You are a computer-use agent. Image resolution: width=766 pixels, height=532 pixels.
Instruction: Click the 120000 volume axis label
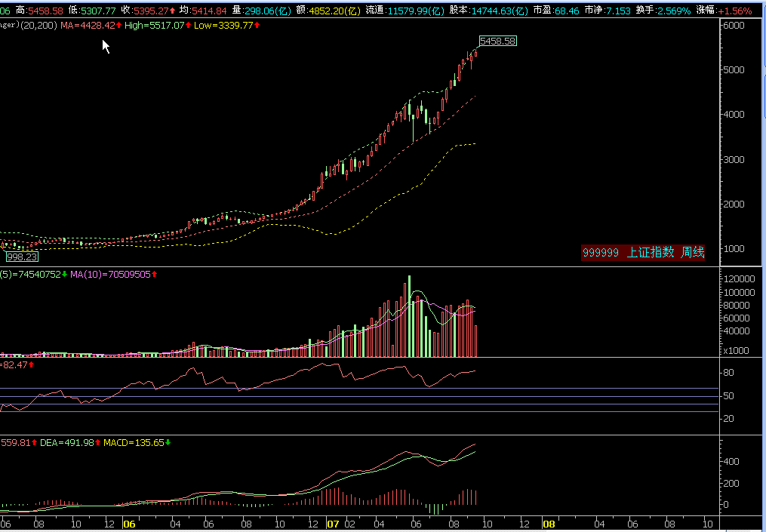[739, 279]
